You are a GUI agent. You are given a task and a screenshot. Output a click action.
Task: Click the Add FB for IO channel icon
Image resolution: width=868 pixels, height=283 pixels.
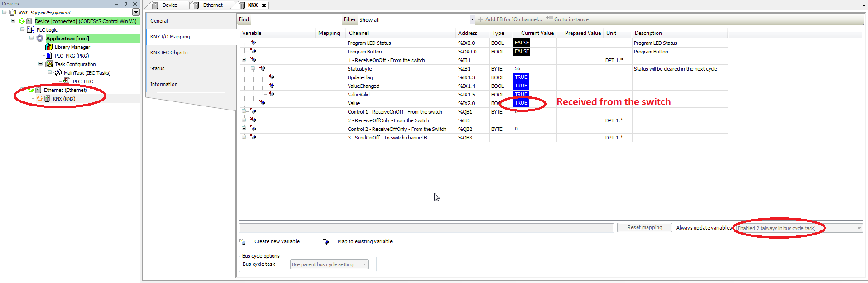pyautogui.click(x=480, y=19)
